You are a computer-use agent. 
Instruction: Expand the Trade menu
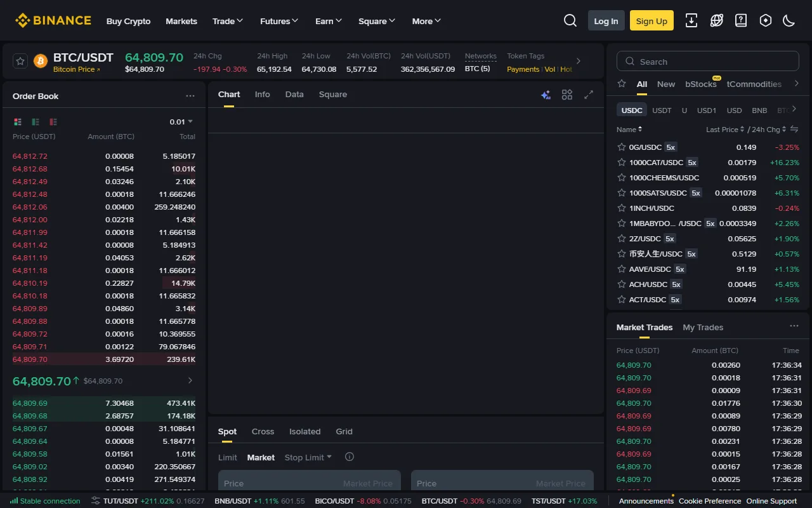click(x=228, y=21)
